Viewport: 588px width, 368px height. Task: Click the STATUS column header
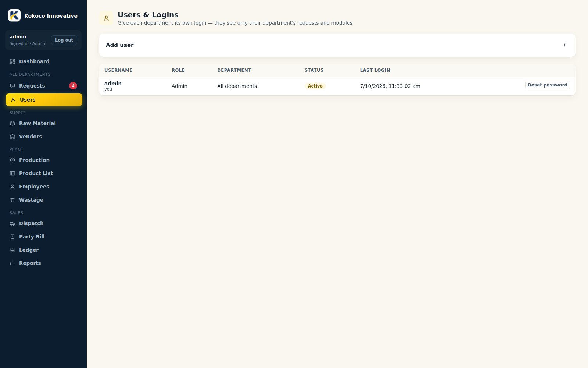click(314, 70)
